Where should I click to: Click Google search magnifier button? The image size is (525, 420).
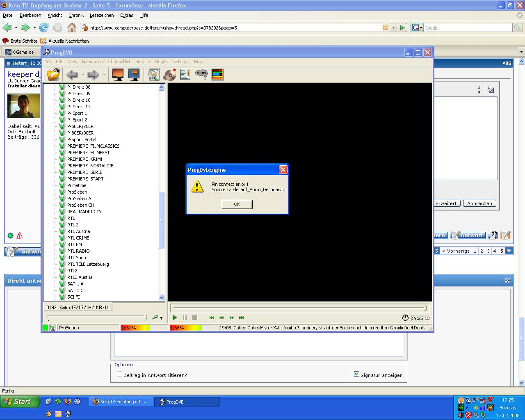click(x=518, y=27)
